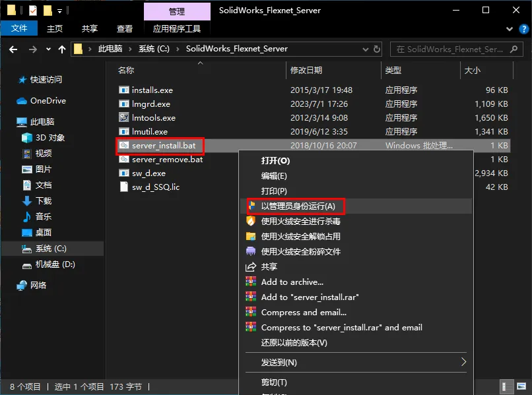
Task: Go forward to next folder
Action: click(x=33, y=49)
